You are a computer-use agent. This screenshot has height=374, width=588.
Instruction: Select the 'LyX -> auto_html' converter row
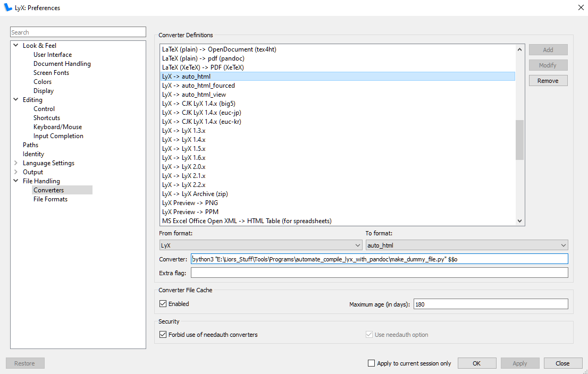coord(338,76)
